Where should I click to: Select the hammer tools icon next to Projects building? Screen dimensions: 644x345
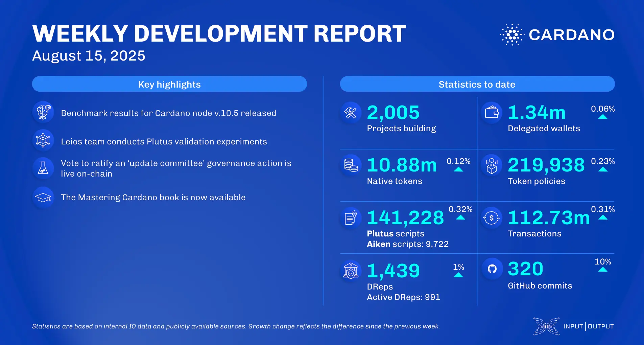pos(351,113)
